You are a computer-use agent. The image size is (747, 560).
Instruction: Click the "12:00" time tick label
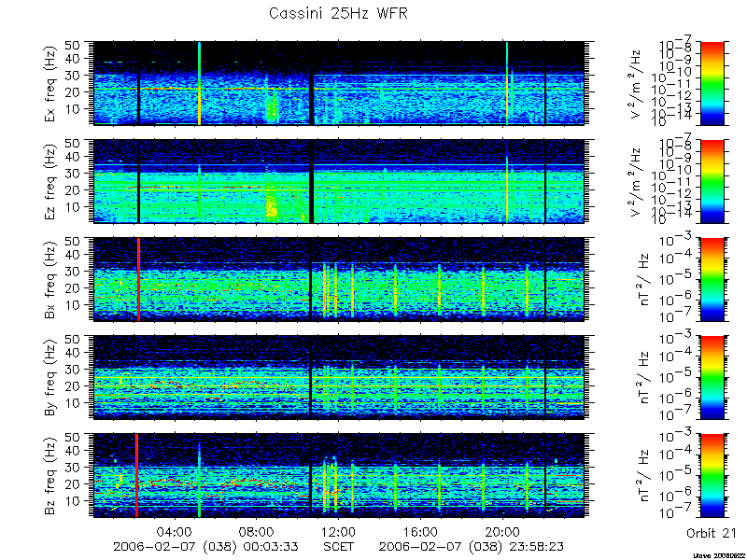[339, 531]
